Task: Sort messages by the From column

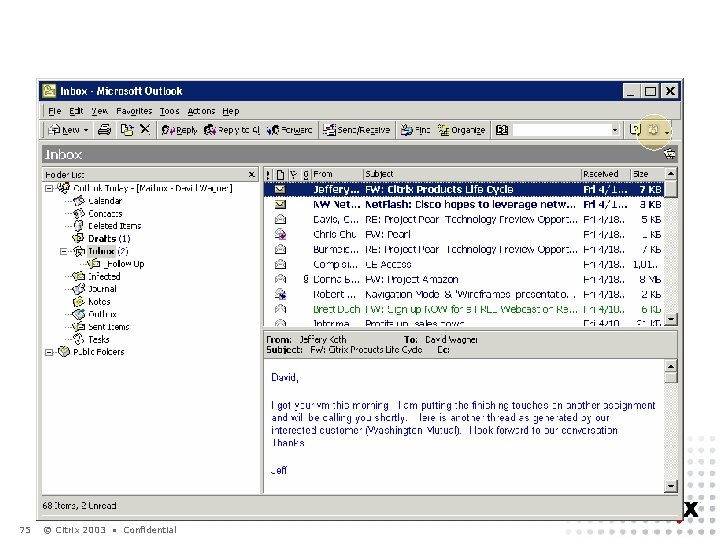Action: (337, 174)
